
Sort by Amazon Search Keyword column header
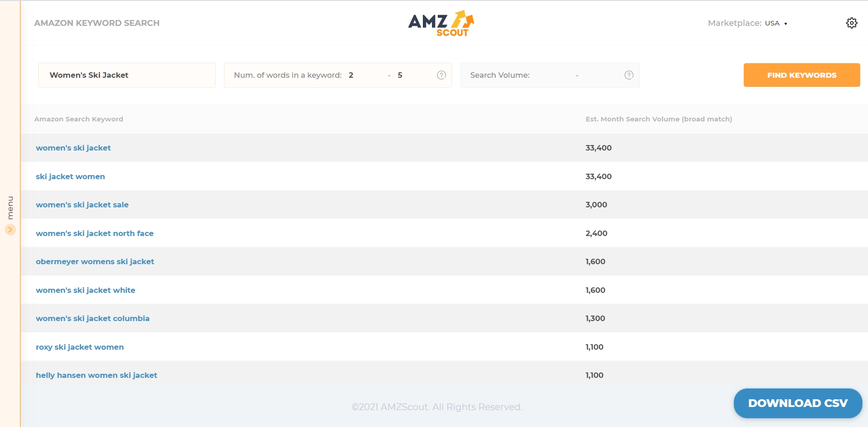click(x=78, y=119)
